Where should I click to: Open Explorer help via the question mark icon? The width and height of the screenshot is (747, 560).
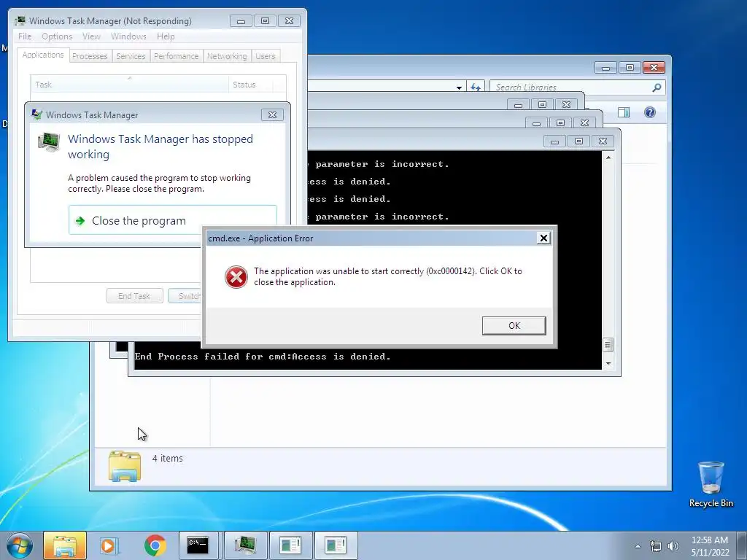[650, 112]
